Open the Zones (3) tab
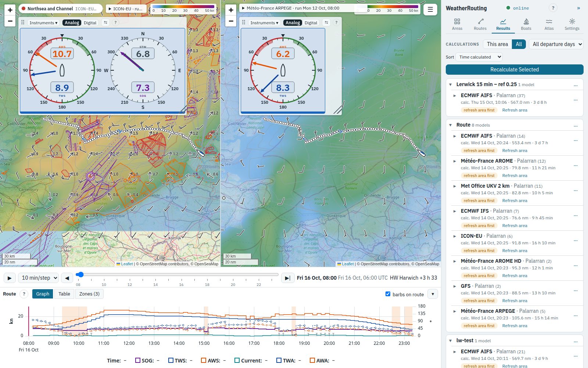Screen dimensions: 588x368 [89, 294]
